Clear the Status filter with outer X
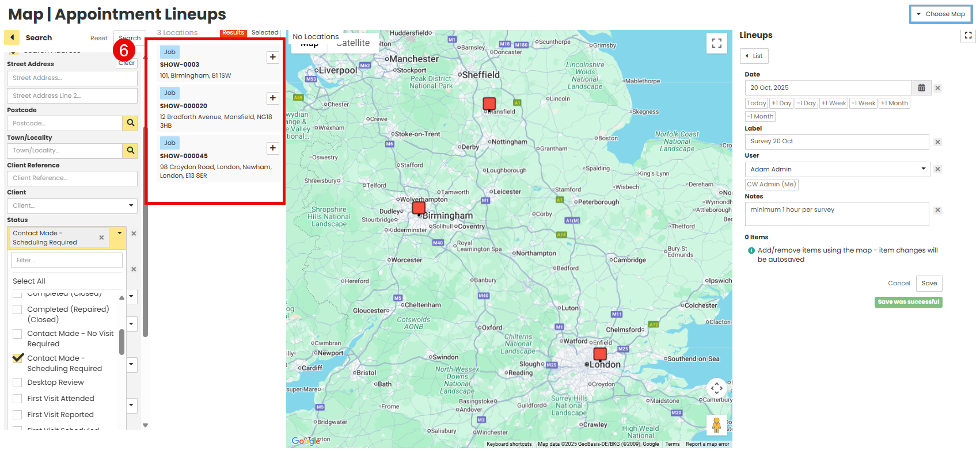This screenshot has width=980, height=451. (x=134, y=234)
